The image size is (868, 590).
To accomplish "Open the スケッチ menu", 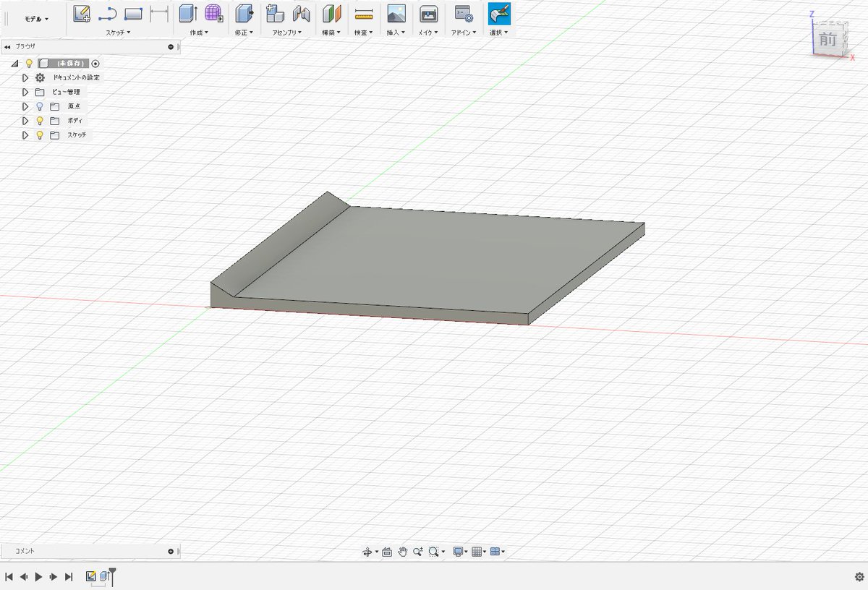I will click(x=118, y=33).
